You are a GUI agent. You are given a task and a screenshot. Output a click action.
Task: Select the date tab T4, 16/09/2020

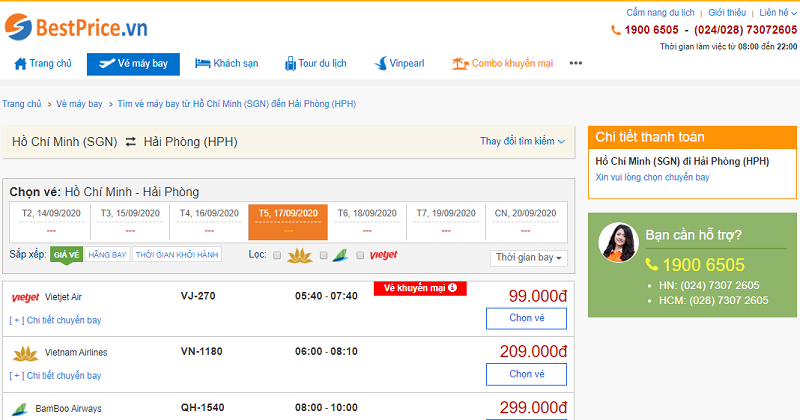click(209, 221)
